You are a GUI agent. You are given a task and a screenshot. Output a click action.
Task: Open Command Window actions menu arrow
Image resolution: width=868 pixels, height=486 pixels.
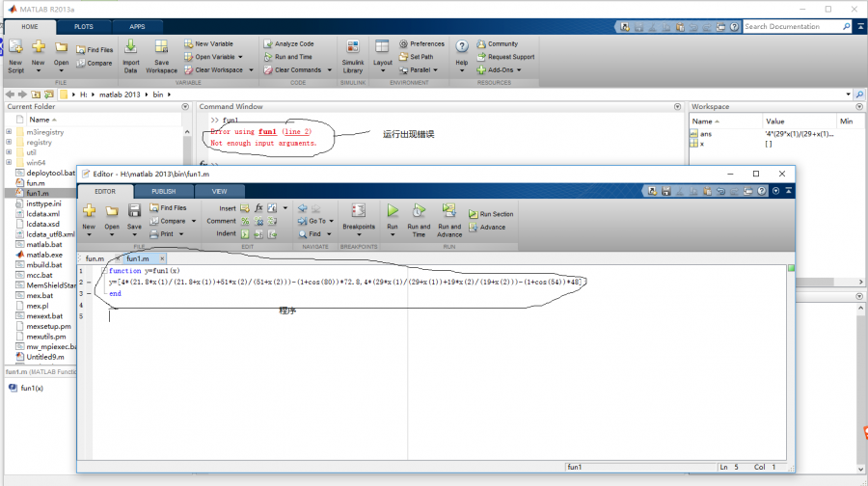click(x=677, y=106)
